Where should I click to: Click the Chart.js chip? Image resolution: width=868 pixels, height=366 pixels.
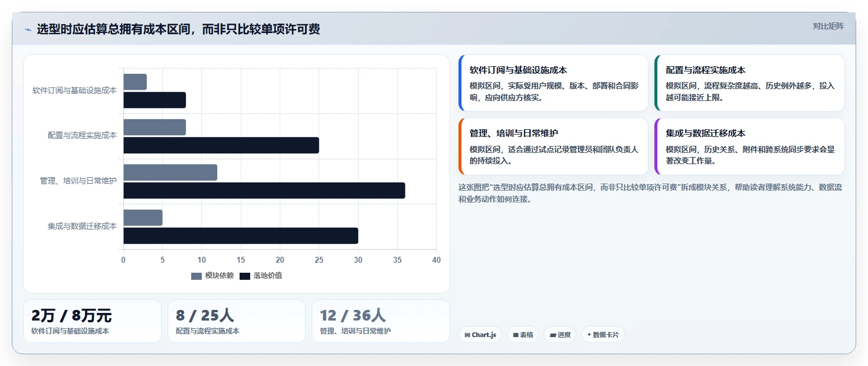pyautogui.click(x=480, y=335)
